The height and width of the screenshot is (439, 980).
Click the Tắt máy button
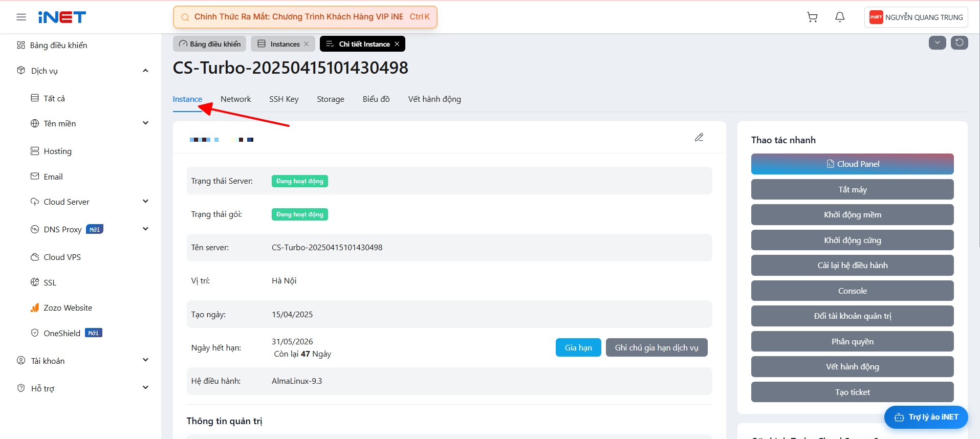[853, 189]
